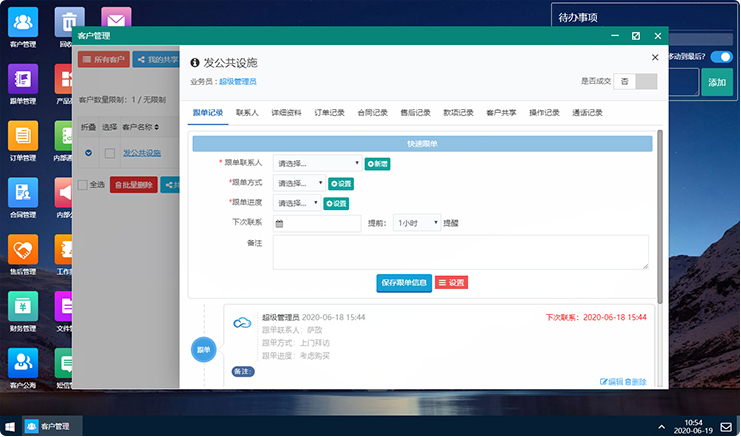Click the red 设置 button
741x437 pixels.
451,283
